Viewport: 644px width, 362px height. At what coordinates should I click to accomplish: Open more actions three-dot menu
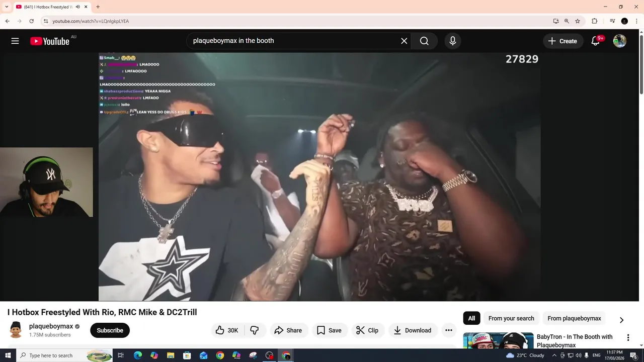pos(449,330)
